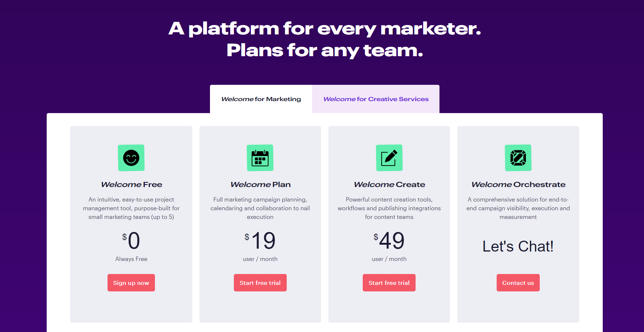Screen dimensions: 644x332
Task: Start free trial for the Welcome Plan
Action: click(260, 282)
